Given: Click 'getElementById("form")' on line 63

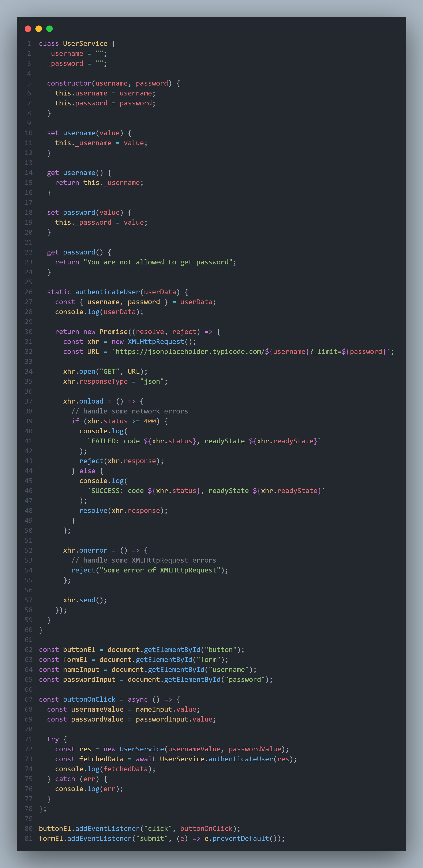Looking at the screenshot, I should [x=180, y=660].
